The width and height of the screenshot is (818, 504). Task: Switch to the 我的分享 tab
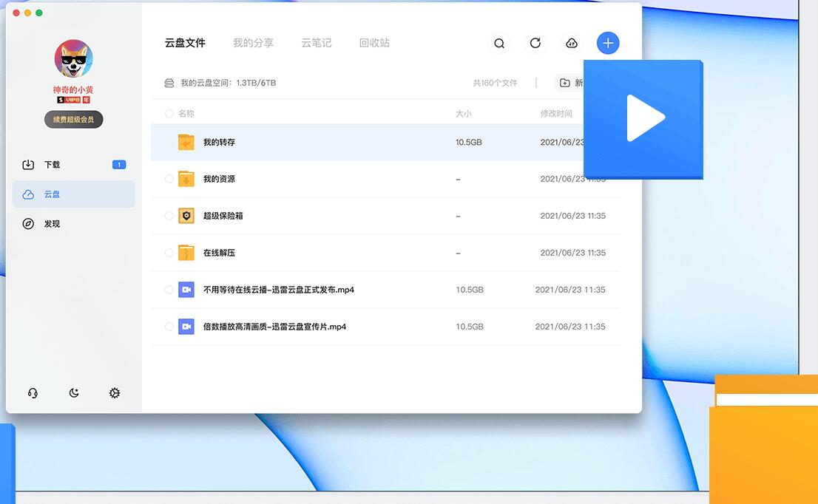point(254,43)
